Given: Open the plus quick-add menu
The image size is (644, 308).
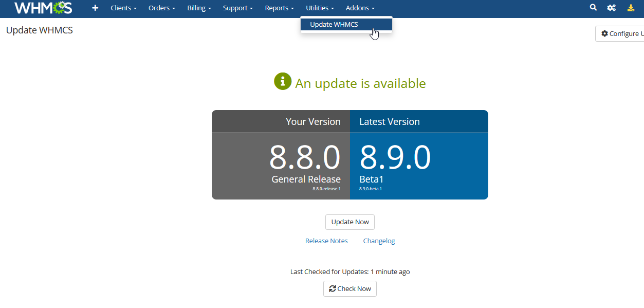Looking at the screenshot, I should [x=95, y=8].
